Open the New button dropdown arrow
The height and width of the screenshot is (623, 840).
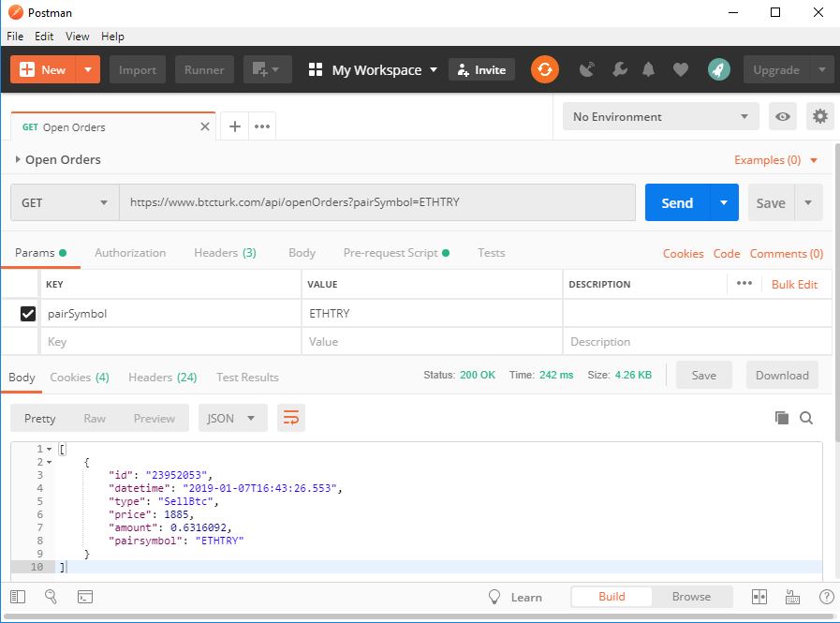tap(88, 69)
